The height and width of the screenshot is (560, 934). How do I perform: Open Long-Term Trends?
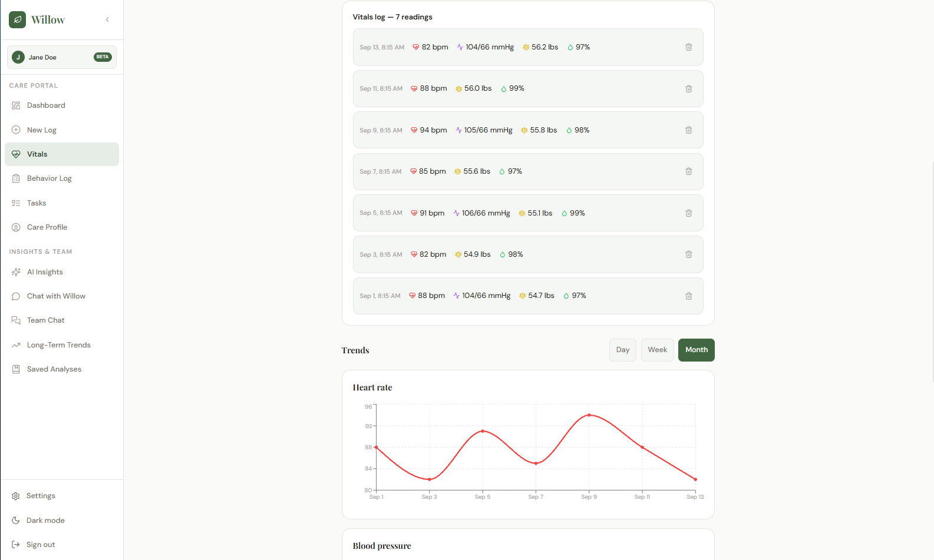pyautogui.click(x=62, y=345)
